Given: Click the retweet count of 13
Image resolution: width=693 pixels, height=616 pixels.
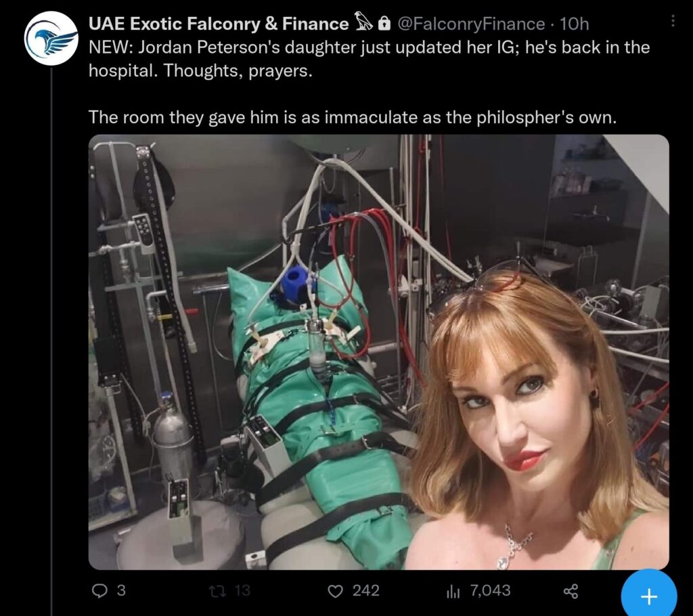Looking at the screenshot, I should [242, 591].
